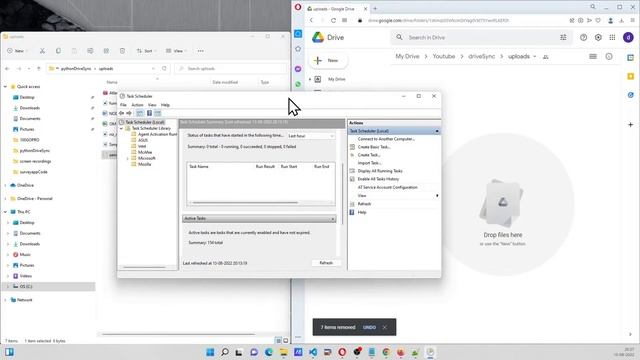This screenshot has height=360, width=640.
Task: Open Google Drive settings gear
Action: (598, 37)
